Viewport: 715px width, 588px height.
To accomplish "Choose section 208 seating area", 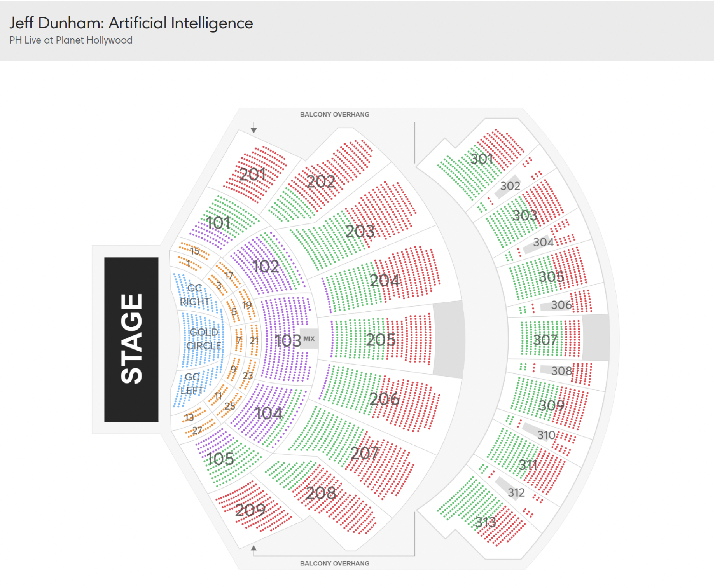I will tap(321, 493).
